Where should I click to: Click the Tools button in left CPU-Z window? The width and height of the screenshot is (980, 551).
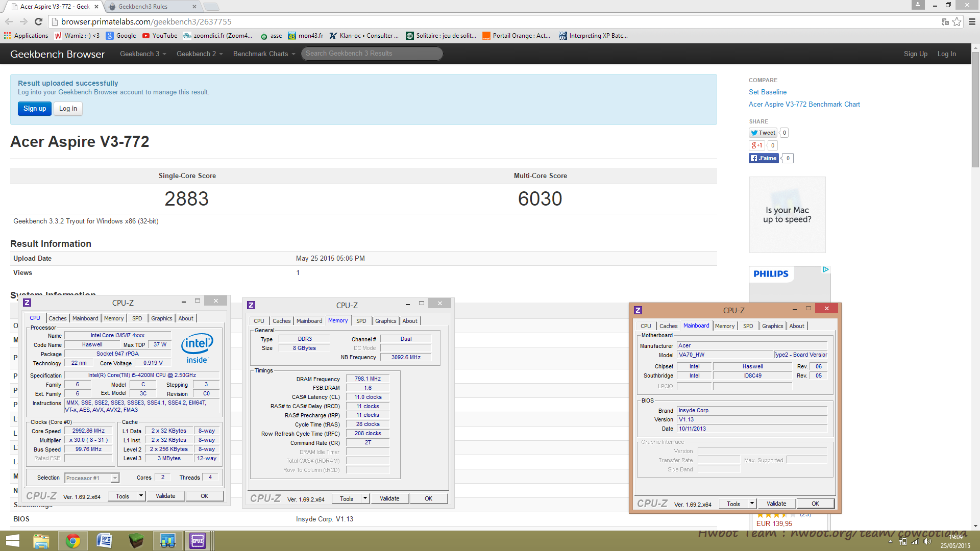(122, 496)
